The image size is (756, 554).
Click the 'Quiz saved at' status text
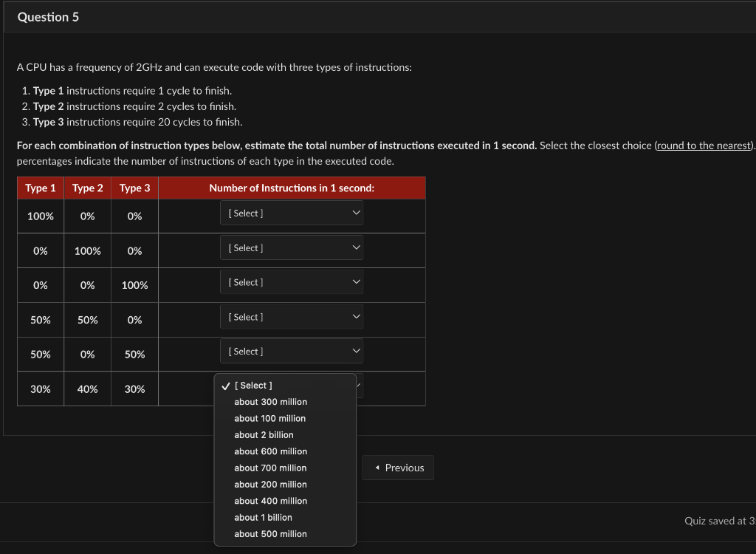coord(720,521)
